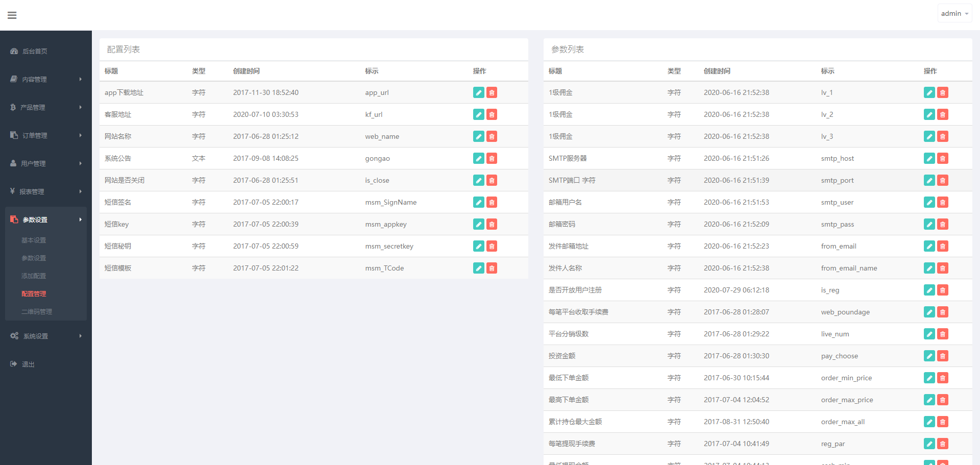Open the 二维码管理 submenu item

click(37, 311)
